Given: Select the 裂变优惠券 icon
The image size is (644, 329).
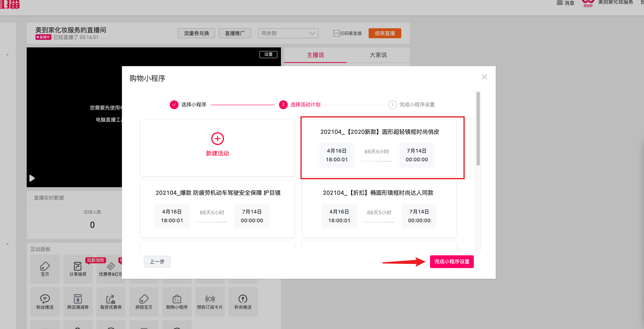Looking at the screenshot, I should (x=111, y=299).
